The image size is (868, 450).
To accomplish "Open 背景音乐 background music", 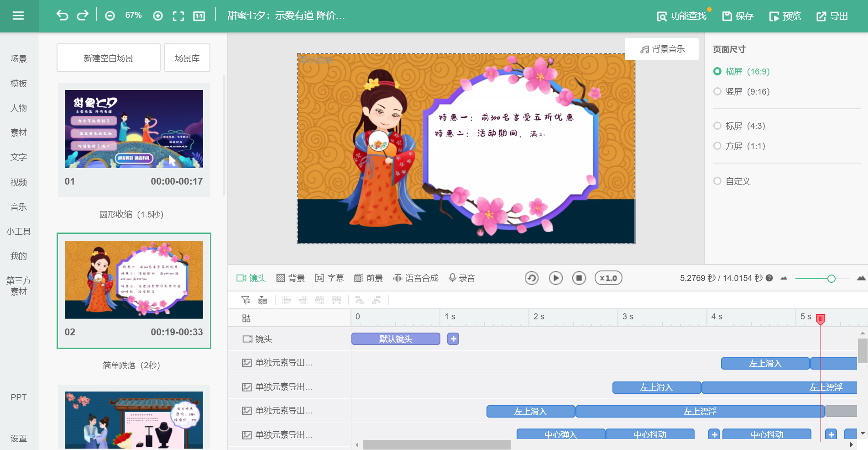I will coord(662,49).
